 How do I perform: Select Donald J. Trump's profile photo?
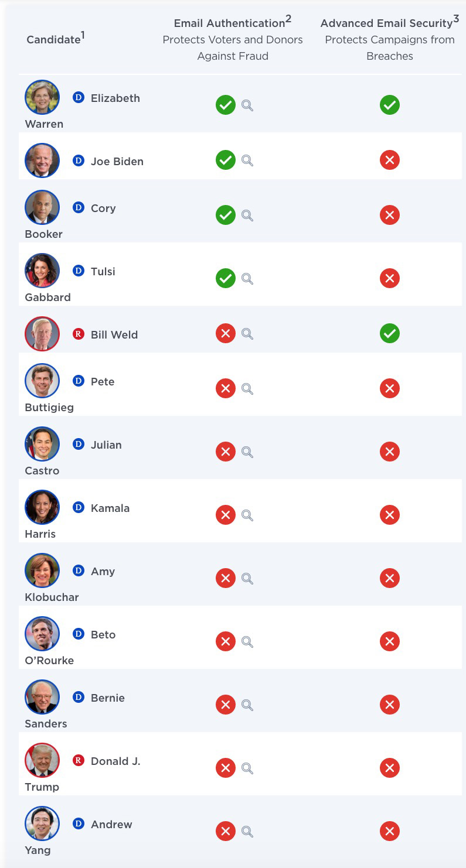pos(42,760)
